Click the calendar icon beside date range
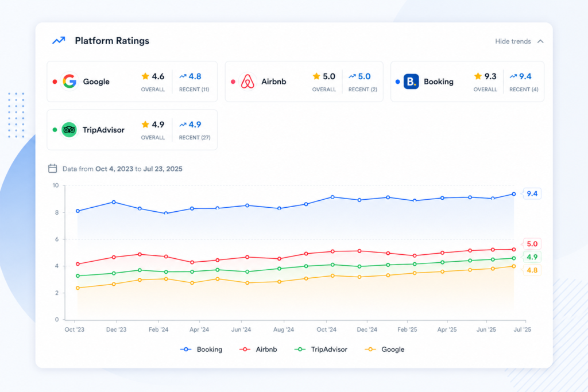Image resolution: width=588 pixels, height=392 pixels. coord(52,168)
